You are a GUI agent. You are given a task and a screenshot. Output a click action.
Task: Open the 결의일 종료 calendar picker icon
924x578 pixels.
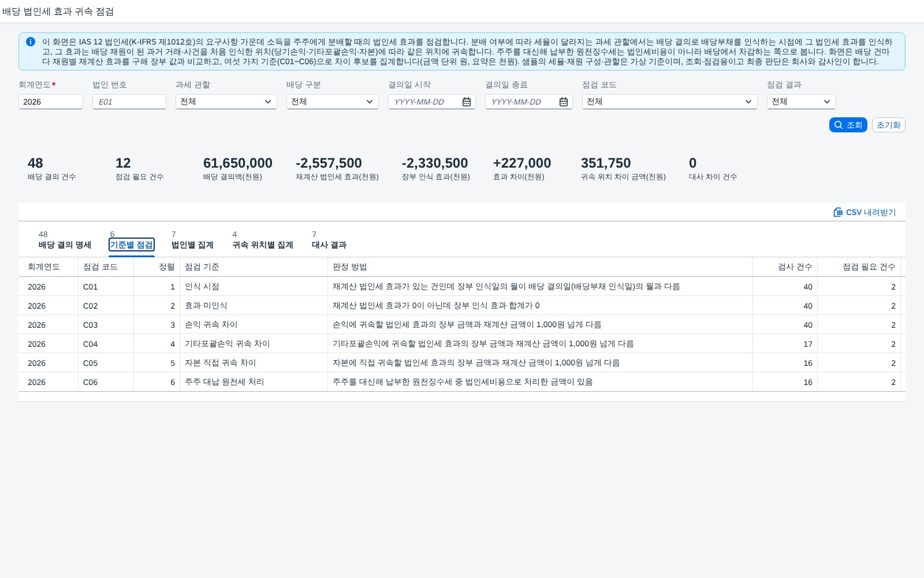point(564,102)
